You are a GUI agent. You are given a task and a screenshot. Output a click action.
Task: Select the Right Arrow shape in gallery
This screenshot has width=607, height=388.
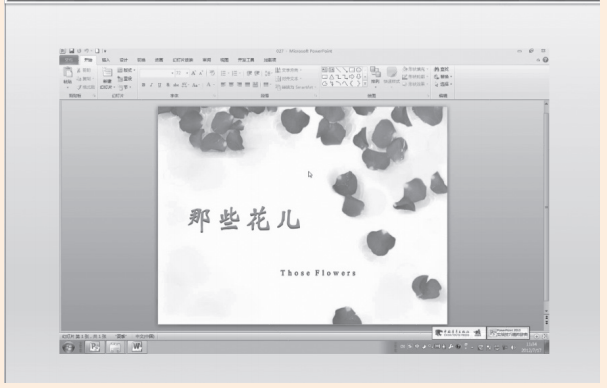(352, 77)
